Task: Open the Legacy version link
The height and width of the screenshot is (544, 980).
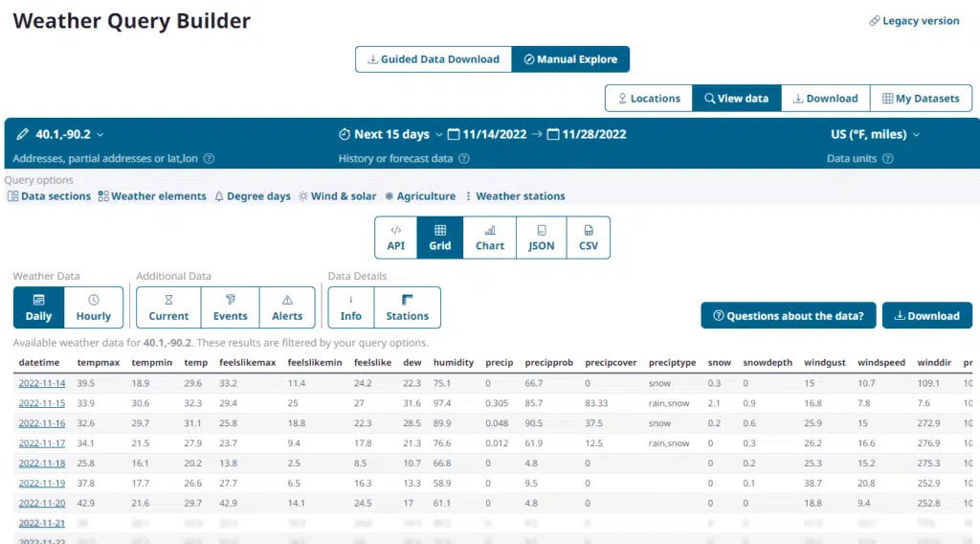Action: click(x=914, y=21)
